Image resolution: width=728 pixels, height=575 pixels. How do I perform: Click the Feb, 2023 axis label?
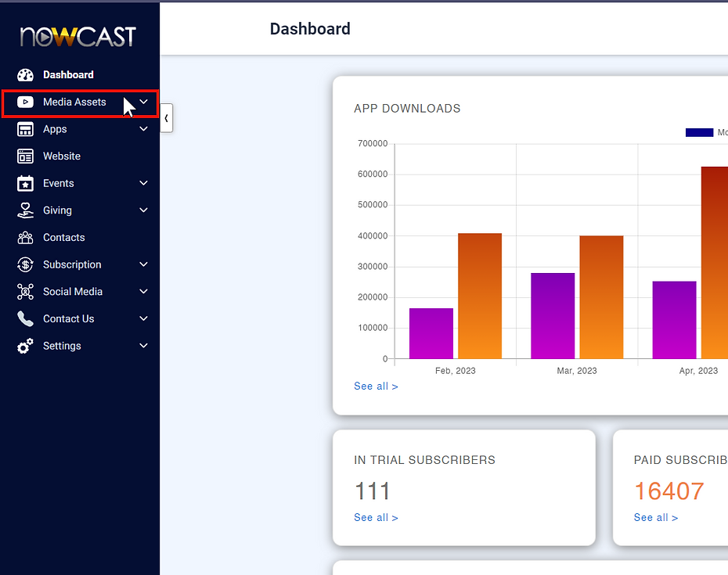coord(456,371)
